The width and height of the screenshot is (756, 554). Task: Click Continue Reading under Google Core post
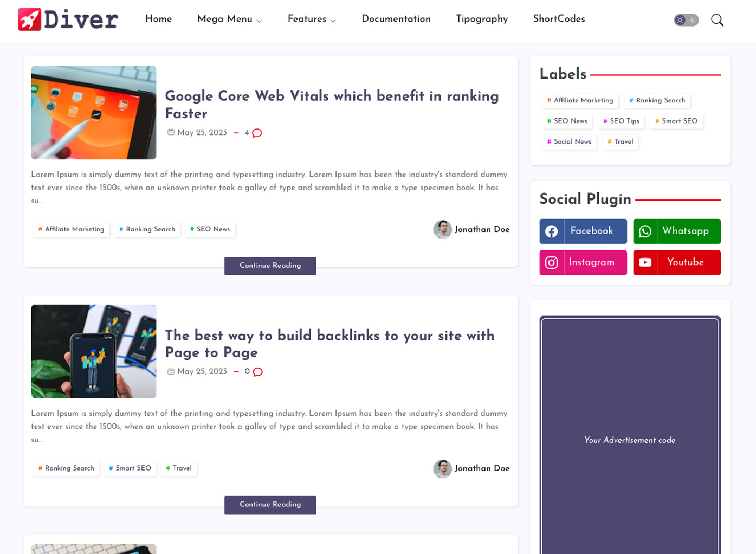[x=270, y=266]
